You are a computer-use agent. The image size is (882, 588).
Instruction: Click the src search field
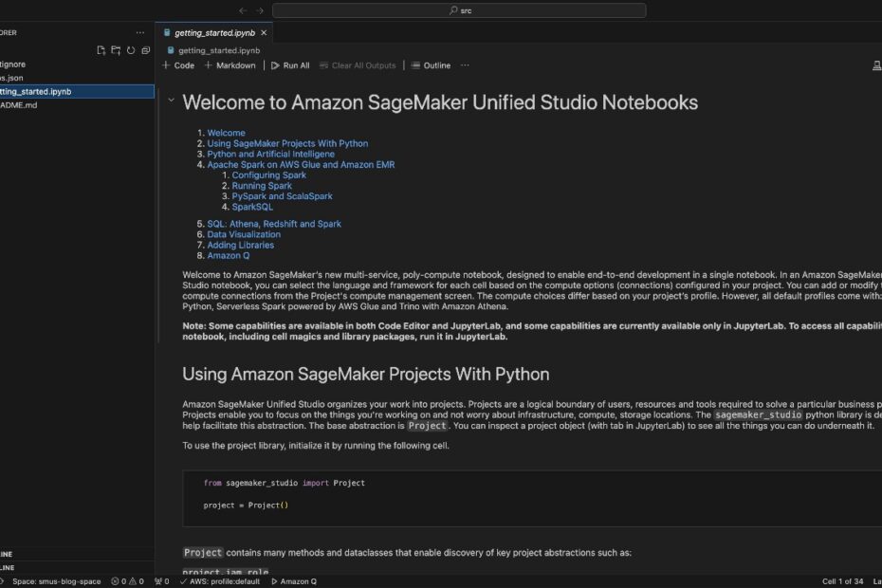pos(459,10)
